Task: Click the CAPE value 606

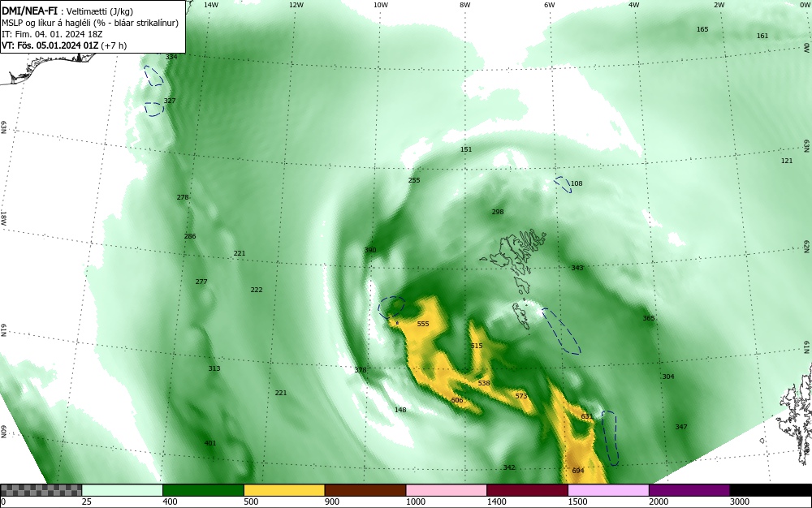Action: click(456, 400)
